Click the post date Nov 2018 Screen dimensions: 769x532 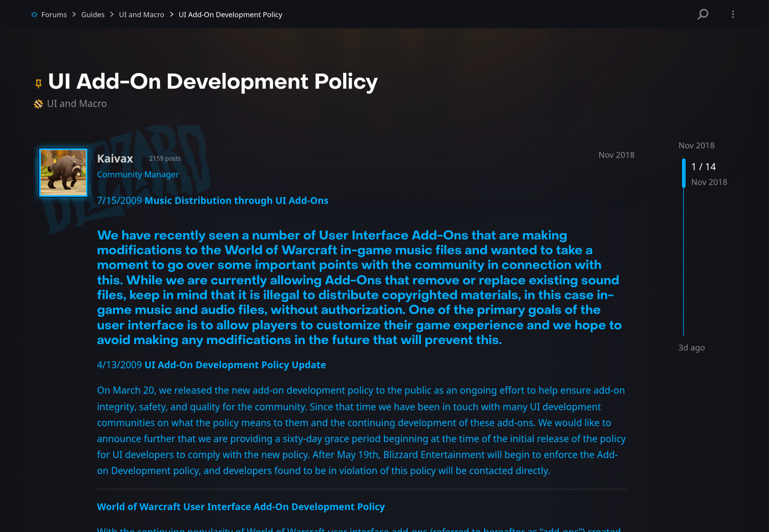coord(616,155)
